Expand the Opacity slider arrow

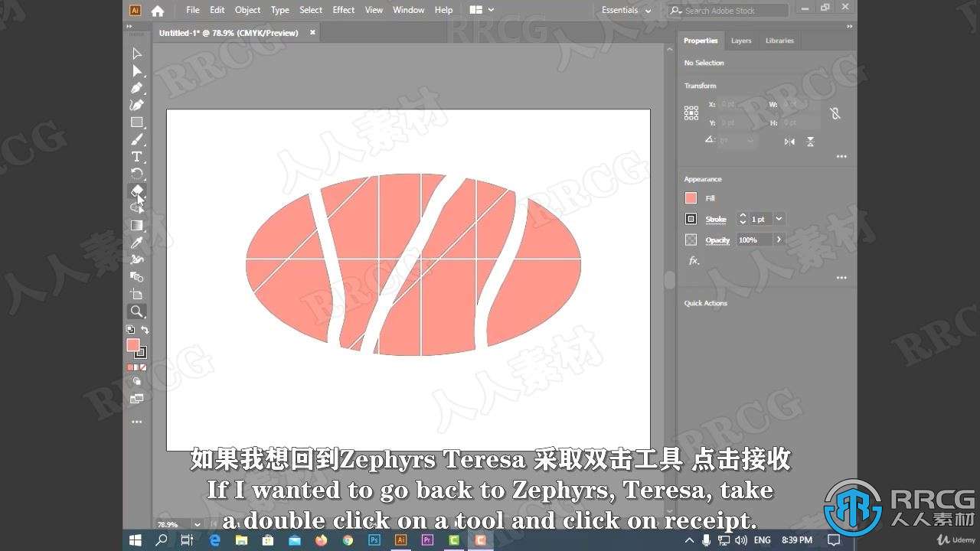(779, 240)
